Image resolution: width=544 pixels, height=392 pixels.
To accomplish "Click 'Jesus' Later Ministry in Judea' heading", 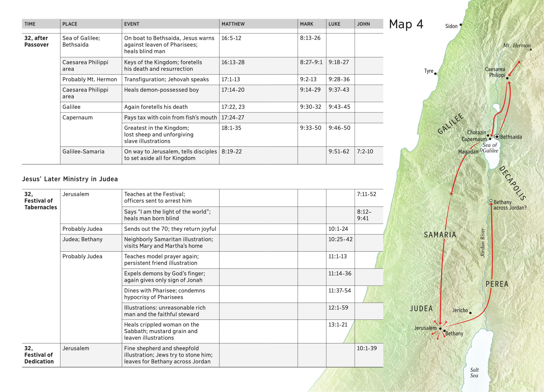I will pyautogui.click(x=70, y=179).
